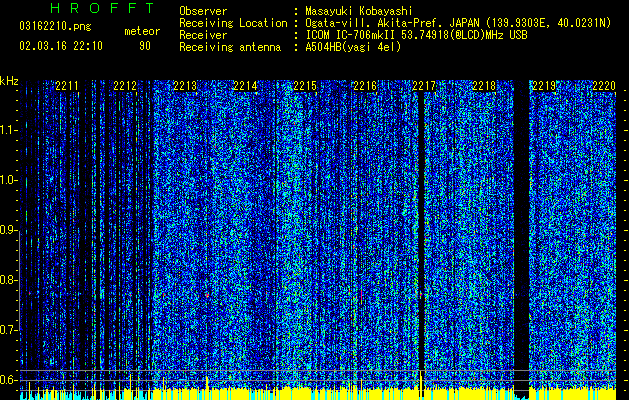Click observer name Masayuki Kobayashi
629x400 pixels.
click(359, 11)
